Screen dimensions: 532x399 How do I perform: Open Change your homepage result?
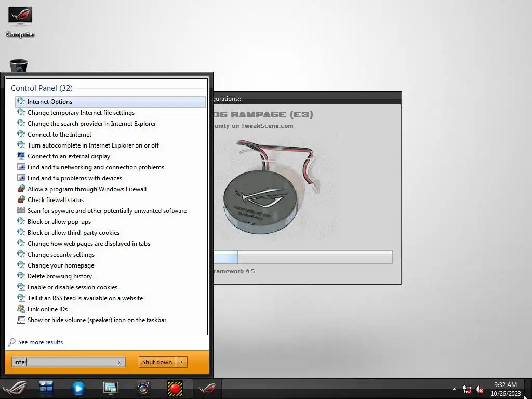click(x=110, y=265)
